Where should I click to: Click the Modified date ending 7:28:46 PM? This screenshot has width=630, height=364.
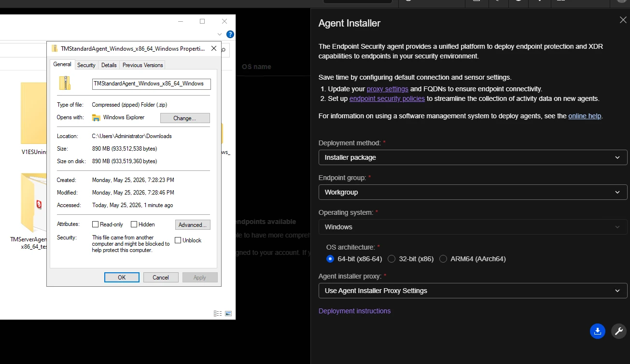pyautogui.click(x=133, y=193)
